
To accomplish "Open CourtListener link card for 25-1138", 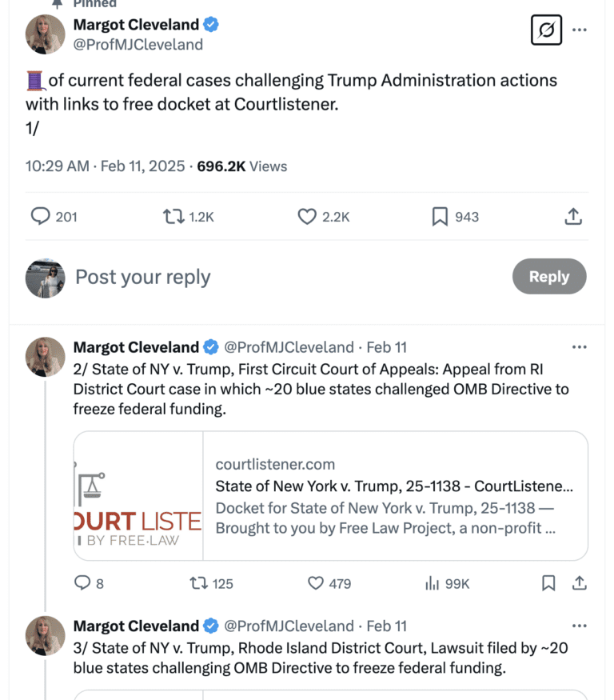I will (x=331, y=495).
